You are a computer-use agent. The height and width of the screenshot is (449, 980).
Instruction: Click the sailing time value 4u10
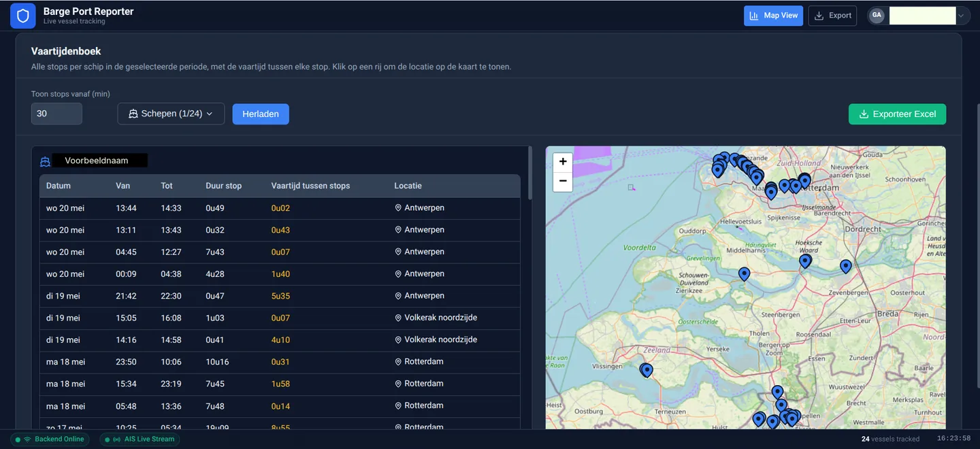(x=280, y=339)
